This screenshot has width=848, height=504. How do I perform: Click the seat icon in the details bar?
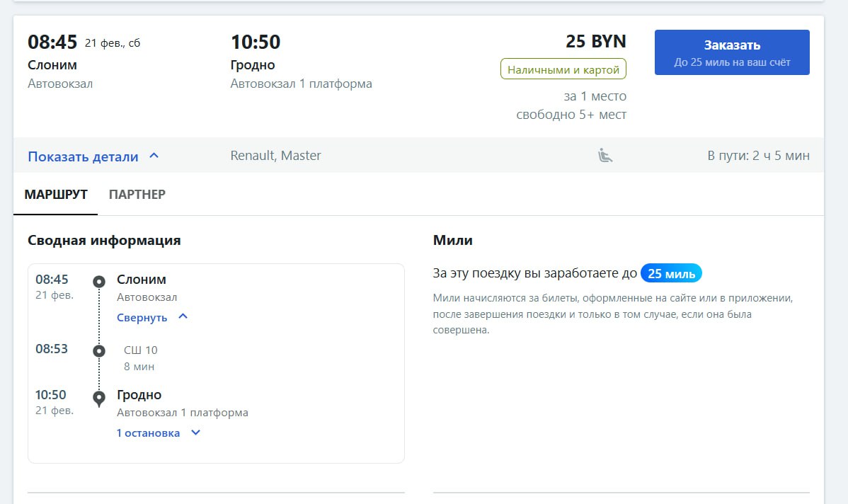click(604, 156)
